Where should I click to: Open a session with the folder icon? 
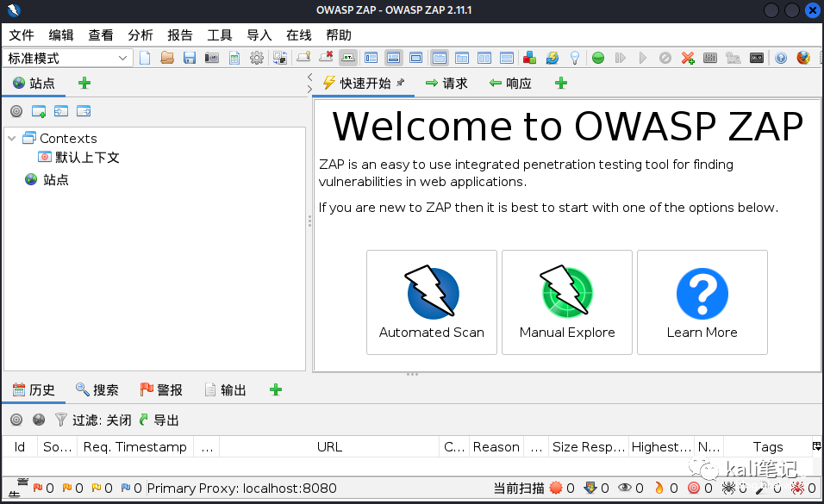tap(167, 58)
